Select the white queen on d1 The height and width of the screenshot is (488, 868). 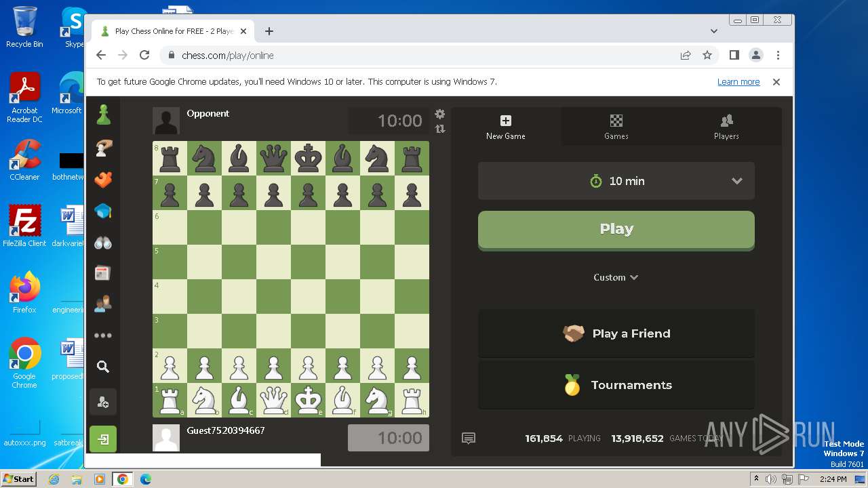(x=273, y=400)
